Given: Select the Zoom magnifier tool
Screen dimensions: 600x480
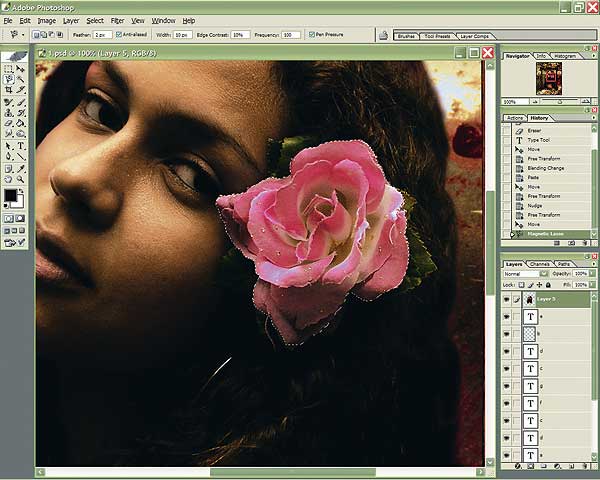Looking at the screenshot, I should (x=21, y=177).
